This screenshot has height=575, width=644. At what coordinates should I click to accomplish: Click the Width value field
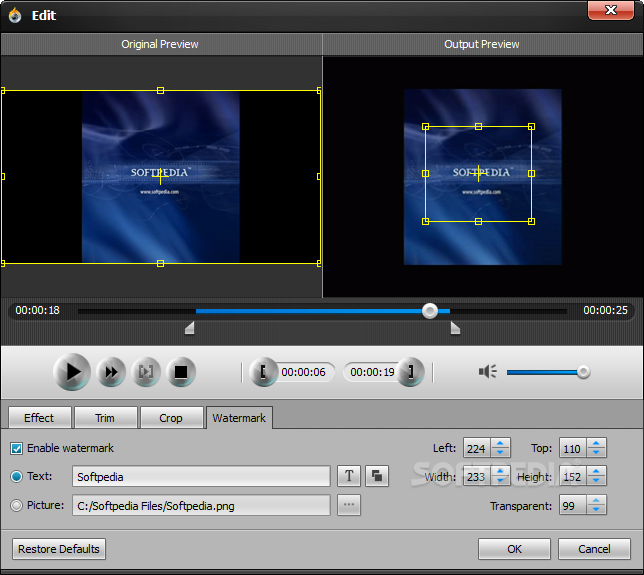point(477,476)
